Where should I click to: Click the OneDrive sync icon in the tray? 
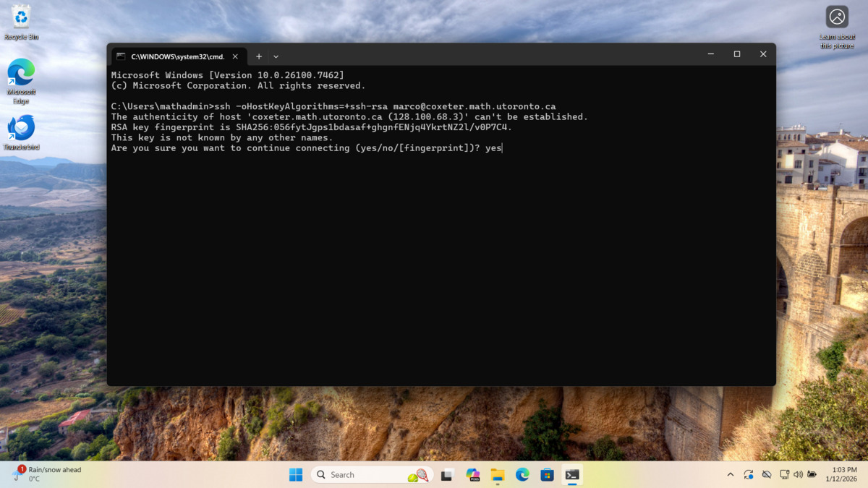(x=748, y=474)
